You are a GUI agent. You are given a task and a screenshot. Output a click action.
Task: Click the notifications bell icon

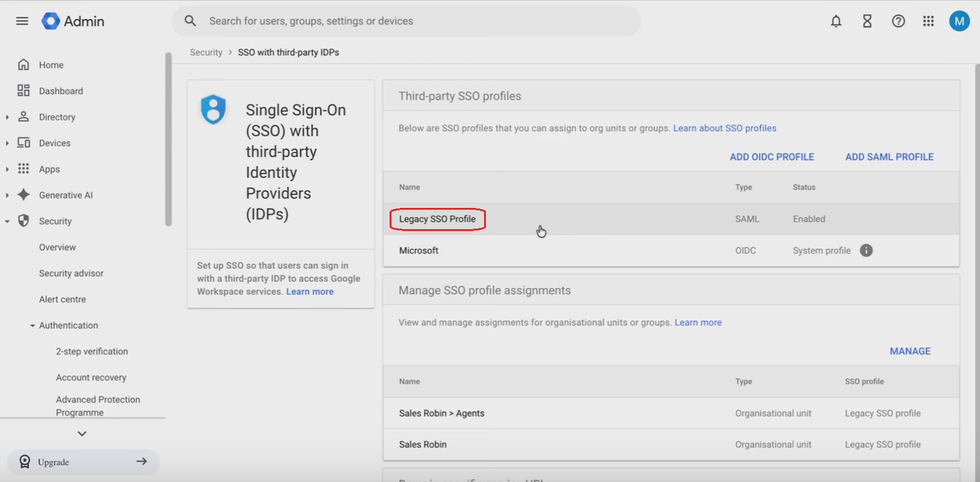(836, 21)
